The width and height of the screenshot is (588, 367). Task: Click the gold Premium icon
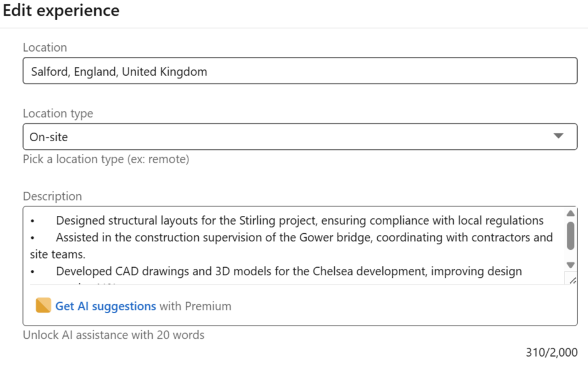43,306
